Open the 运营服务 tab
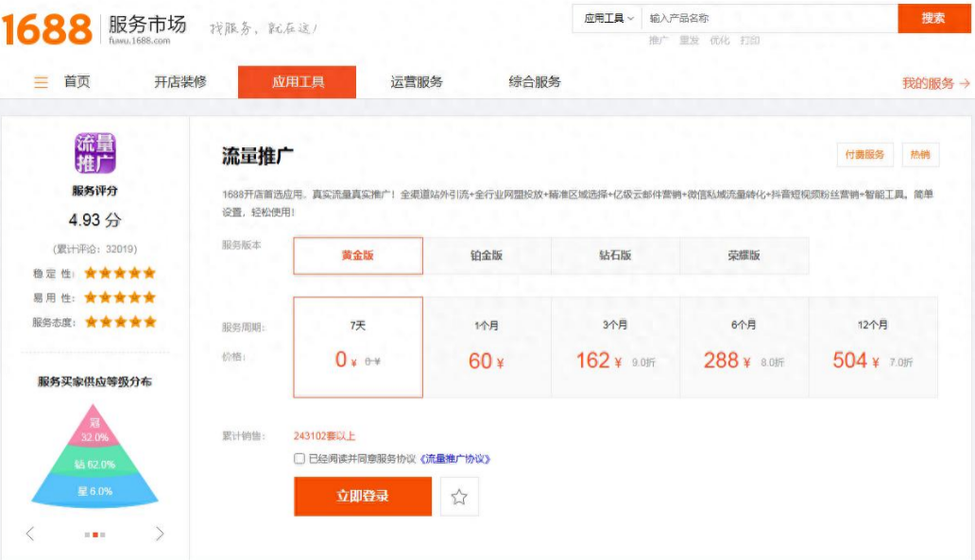The image size is (975, 560). point(416,82)
